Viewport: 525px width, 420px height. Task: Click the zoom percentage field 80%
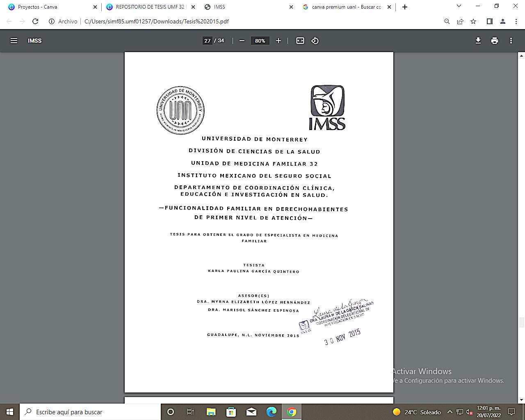click(260, 41)
